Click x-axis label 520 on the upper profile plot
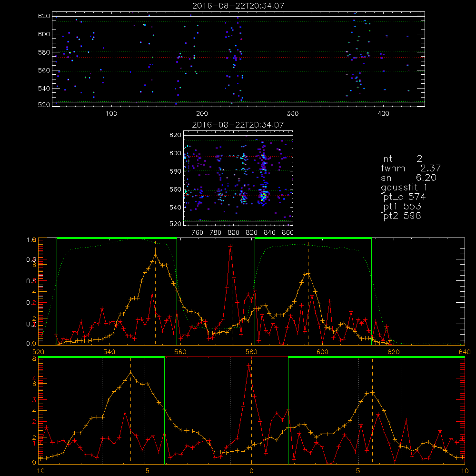 point(38,352)
